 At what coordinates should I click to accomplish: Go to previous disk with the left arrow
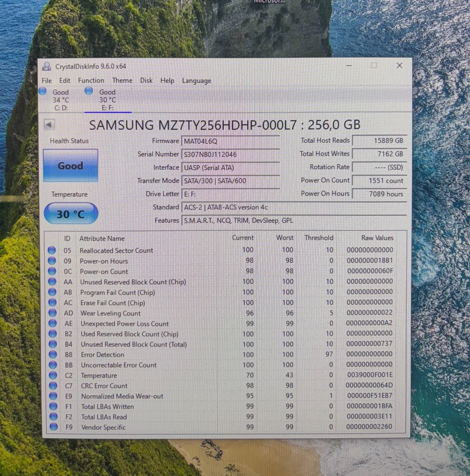[x=49, y=124]
